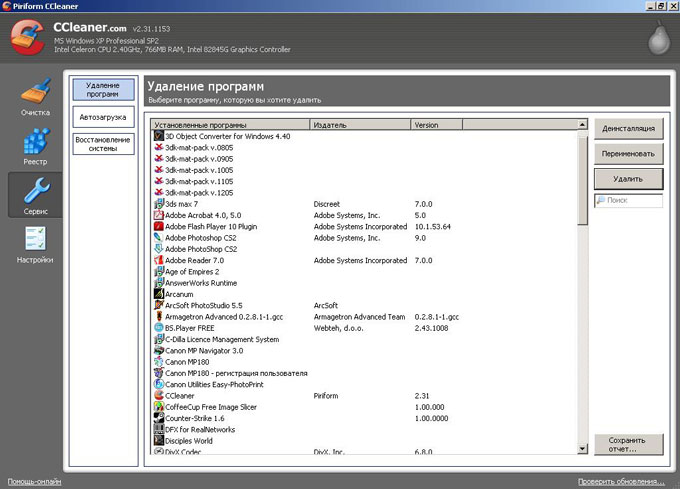Click the program list scrollbar thumb

tap(582, 178)
